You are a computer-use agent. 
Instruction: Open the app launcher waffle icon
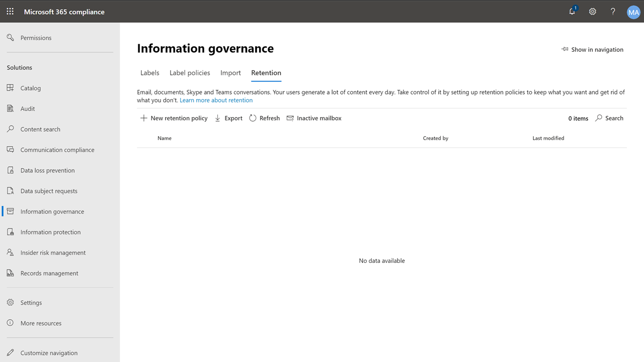tap(10, 11)
